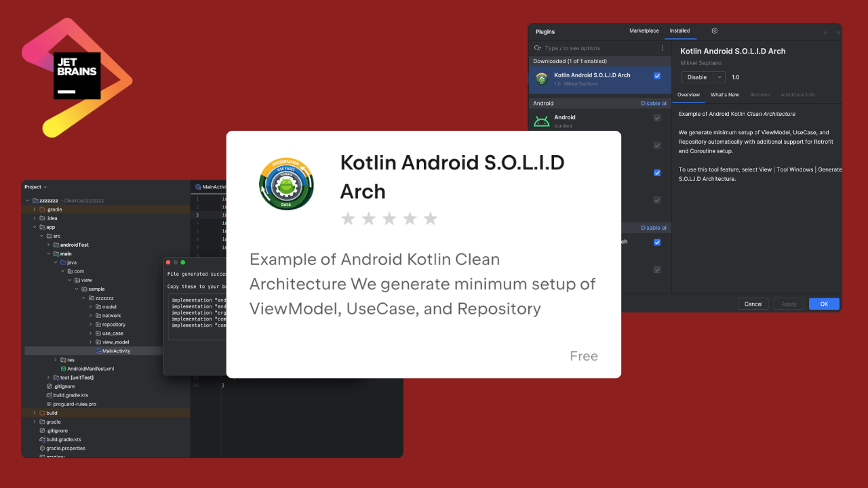Click the "Additional Info" tab label
Image resolution: width=868 pixels, height=488 pixels.
[x=797, y=95]
